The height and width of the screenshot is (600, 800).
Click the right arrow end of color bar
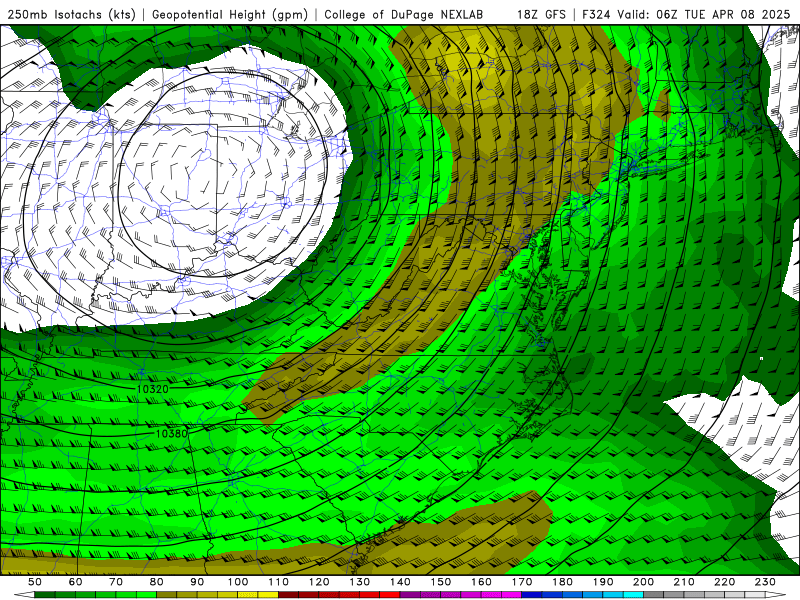click(776, 595)
